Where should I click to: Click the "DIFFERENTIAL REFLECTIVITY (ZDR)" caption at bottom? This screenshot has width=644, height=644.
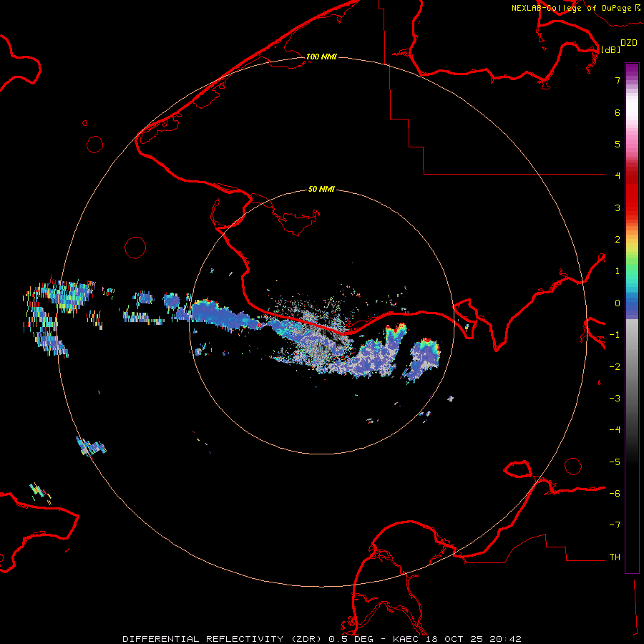click(x=223, y=639)
